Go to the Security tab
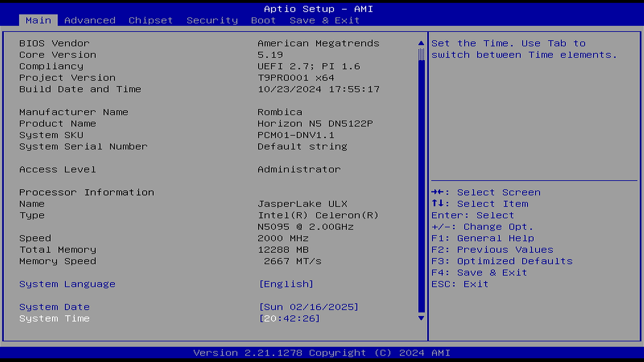 point(212,20)
